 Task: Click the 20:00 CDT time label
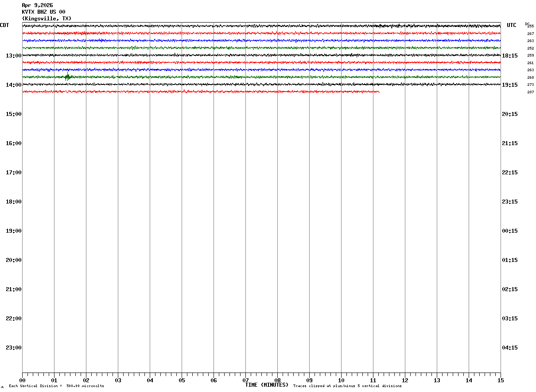(x=14, y=260)
